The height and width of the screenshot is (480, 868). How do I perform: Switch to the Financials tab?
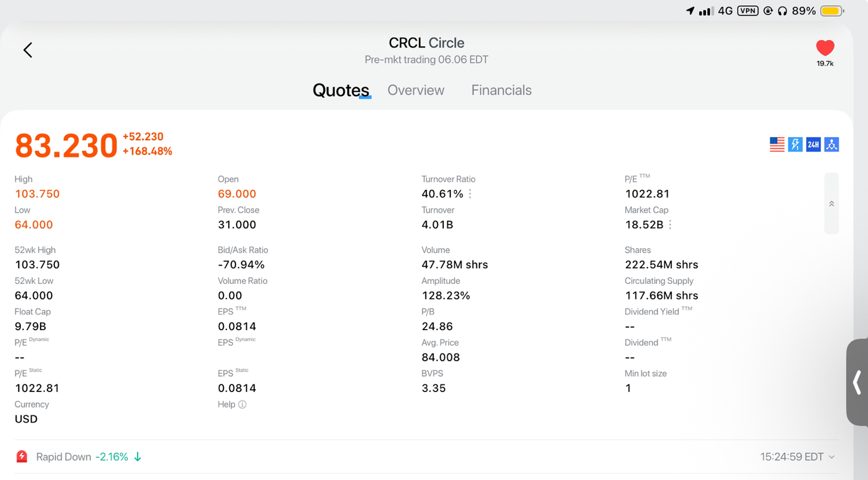tap(501, 90)
